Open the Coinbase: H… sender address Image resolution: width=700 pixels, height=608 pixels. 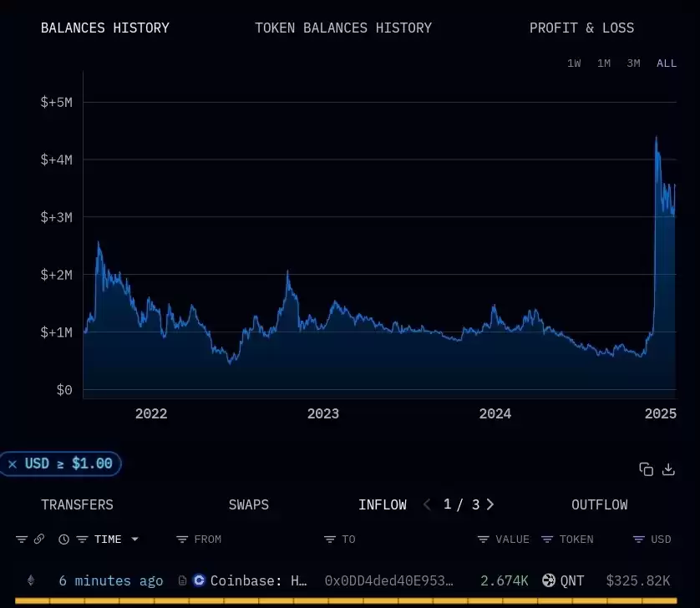click(258, 580)
